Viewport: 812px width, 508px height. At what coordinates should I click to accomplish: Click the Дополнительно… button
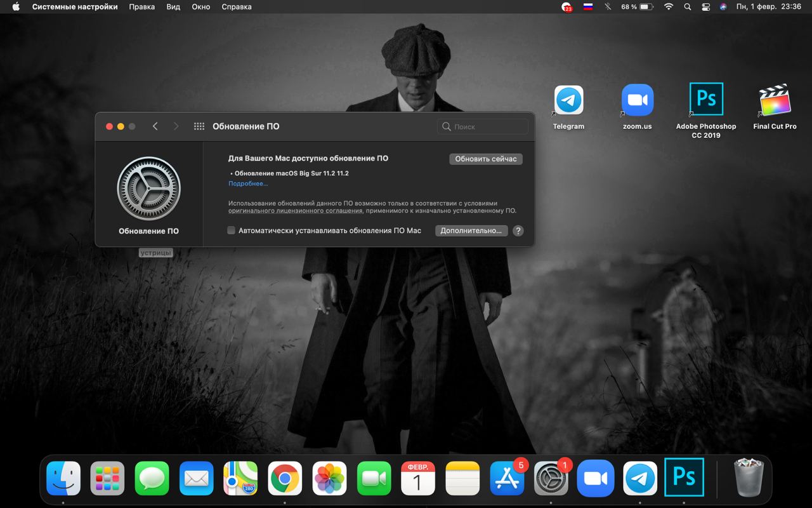471,231
